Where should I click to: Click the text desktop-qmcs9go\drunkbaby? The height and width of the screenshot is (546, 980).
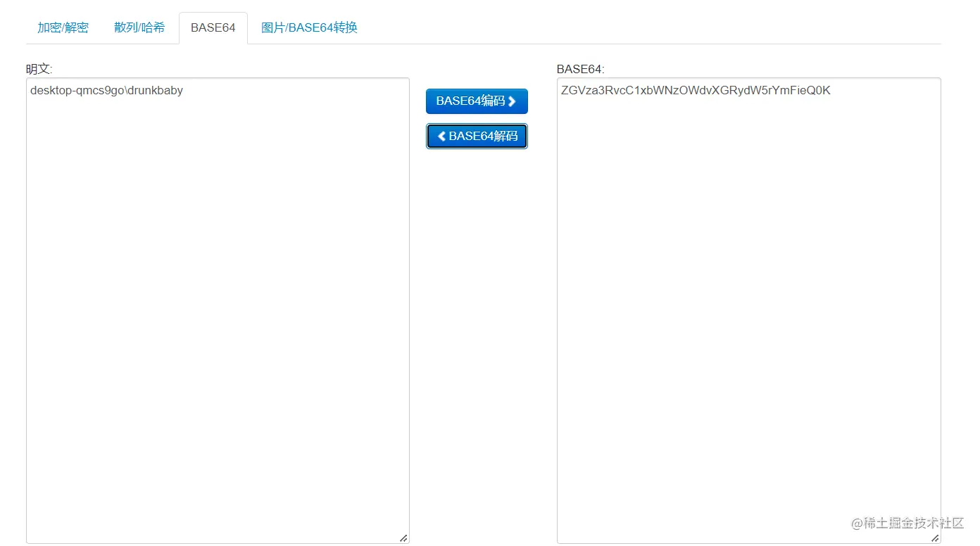tap(106, 91)
